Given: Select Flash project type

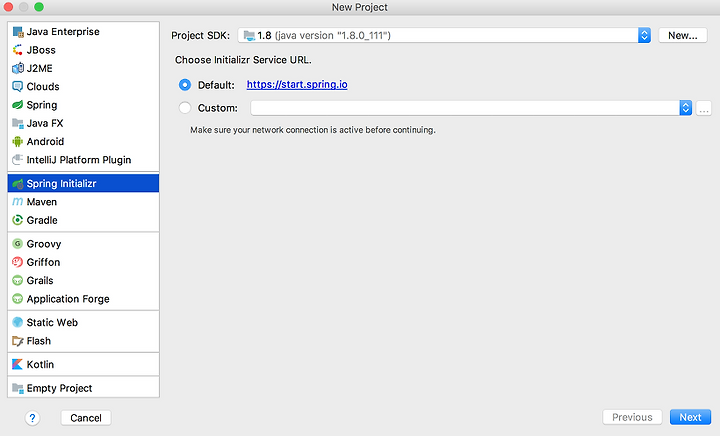Looking at the screenshot, I should pos(84,341).
